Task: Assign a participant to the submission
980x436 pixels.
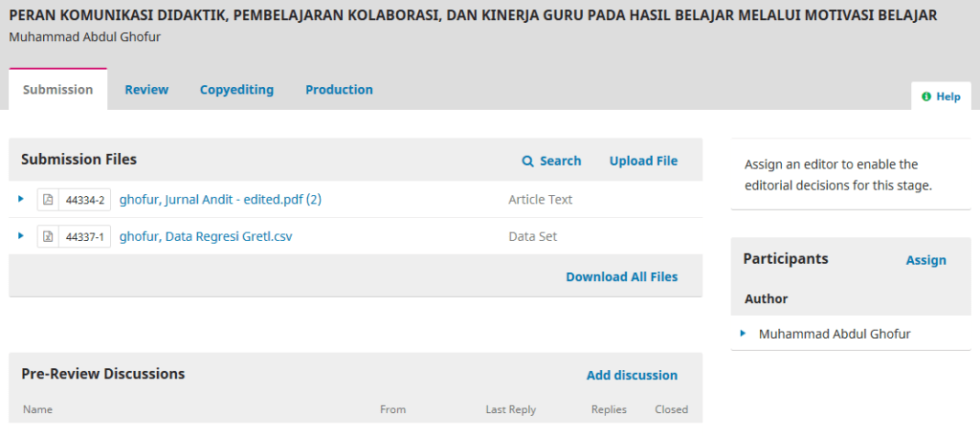Action: 925,260
